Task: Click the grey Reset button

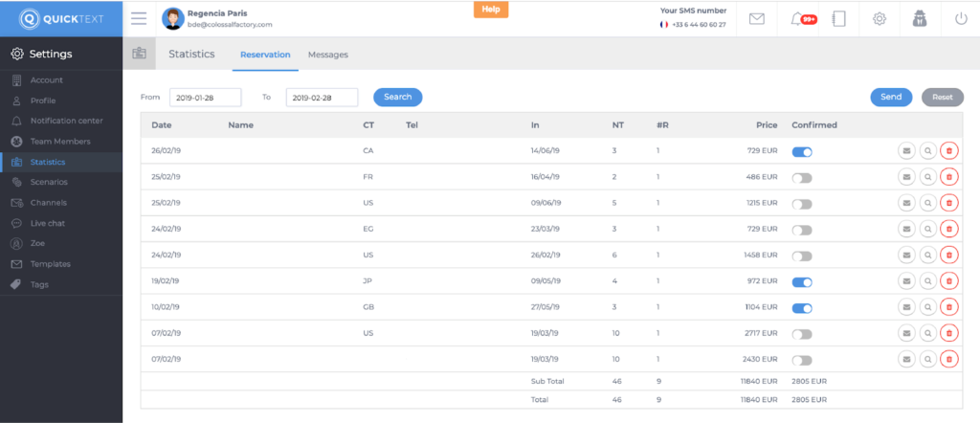Action: (943, 97)
